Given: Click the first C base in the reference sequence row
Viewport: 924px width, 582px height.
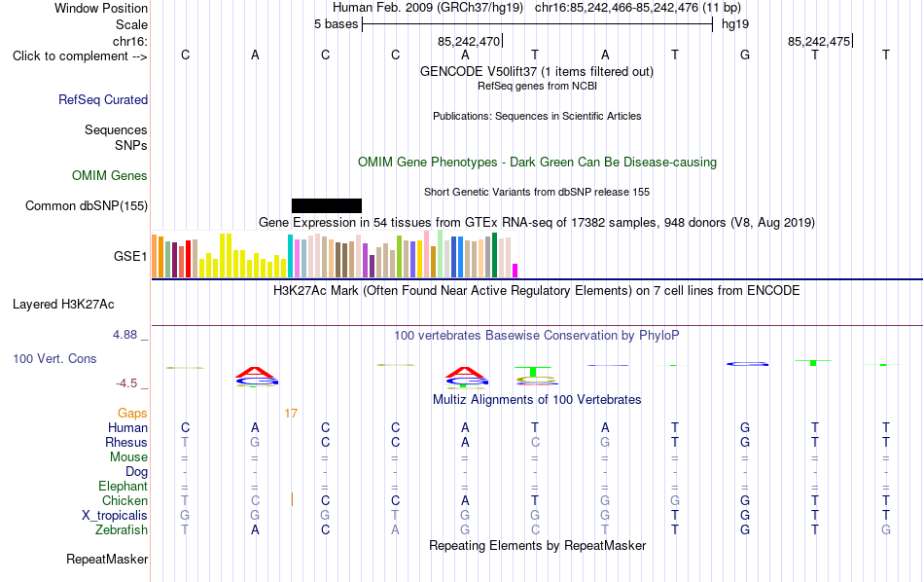Looking at the screenshot, I should [185, 55].
